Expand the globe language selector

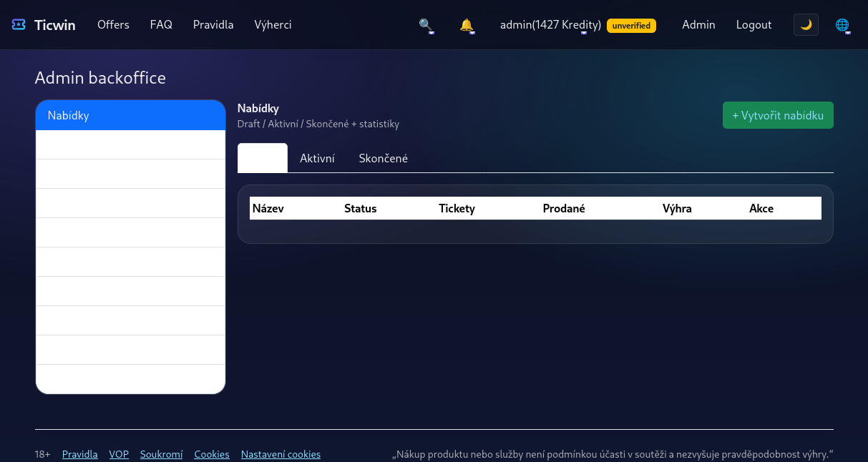tap(842, 25)
